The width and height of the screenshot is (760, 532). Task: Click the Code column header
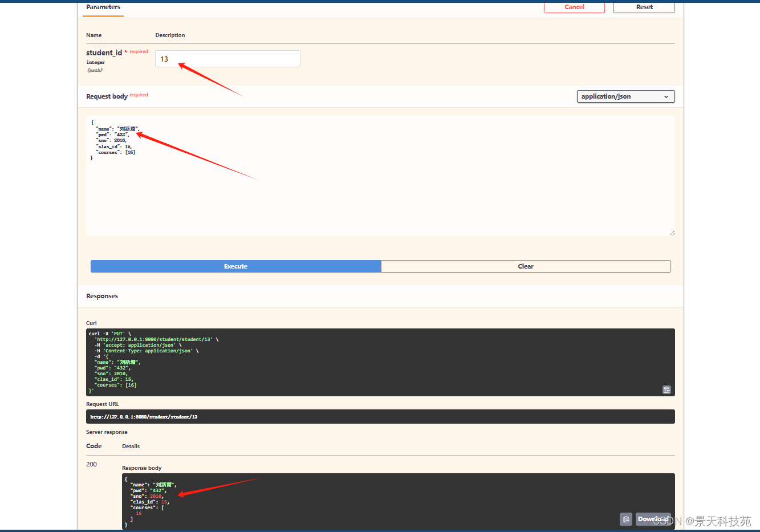click(94, 446)
